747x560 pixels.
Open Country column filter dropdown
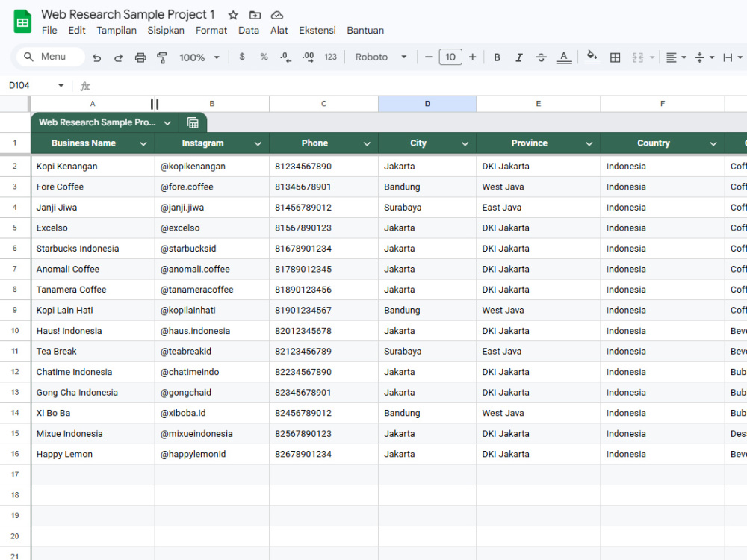click(713, 144)
